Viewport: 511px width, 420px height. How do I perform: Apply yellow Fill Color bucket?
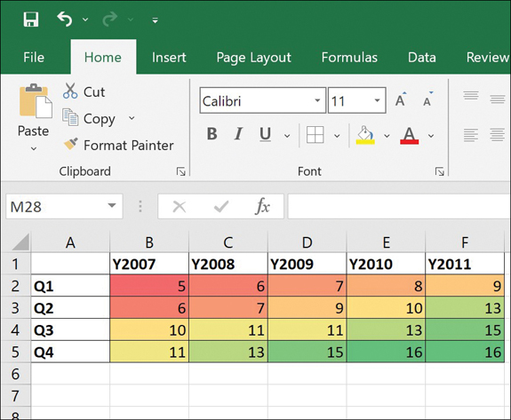(x=365, y=135)
